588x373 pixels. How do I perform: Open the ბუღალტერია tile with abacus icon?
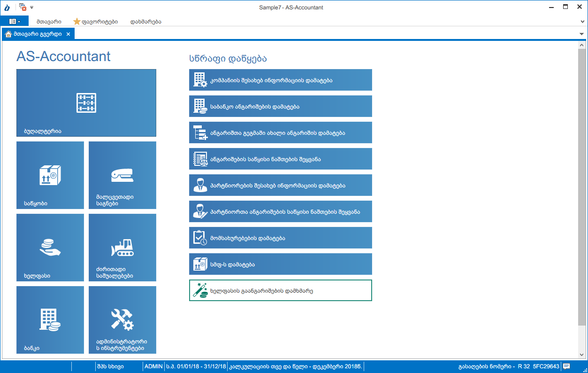[86, 103]
